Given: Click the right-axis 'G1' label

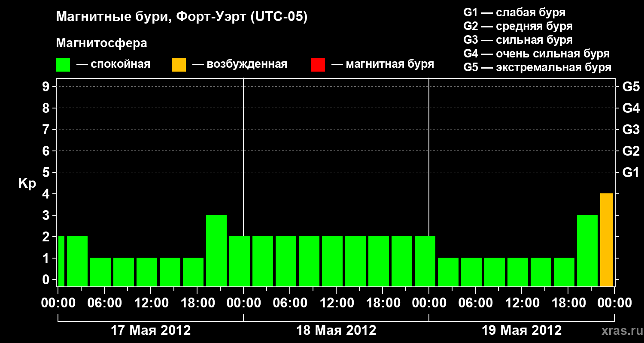Looking at the screenshot, I should (631, 172).
